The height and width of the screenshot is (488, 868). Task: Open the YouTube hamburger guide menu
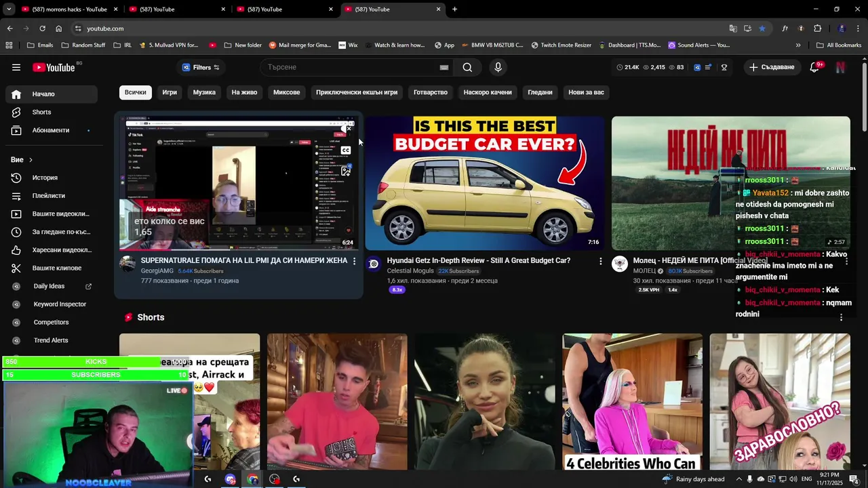point(16,67)
